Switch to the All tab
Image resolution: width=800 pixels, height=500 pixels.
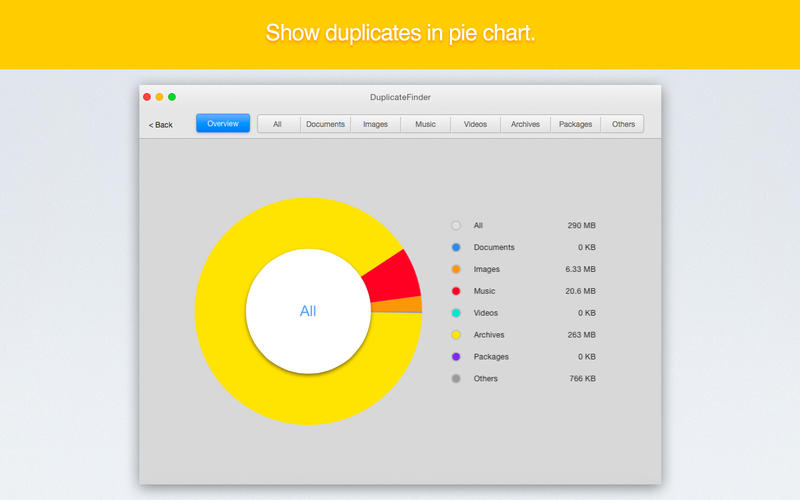click(x=279, y=124)
